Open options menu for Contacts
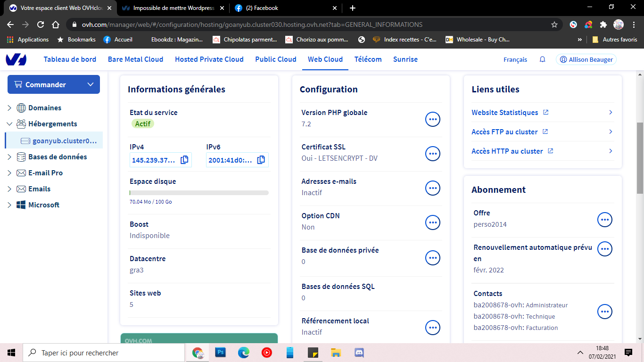 605,312
